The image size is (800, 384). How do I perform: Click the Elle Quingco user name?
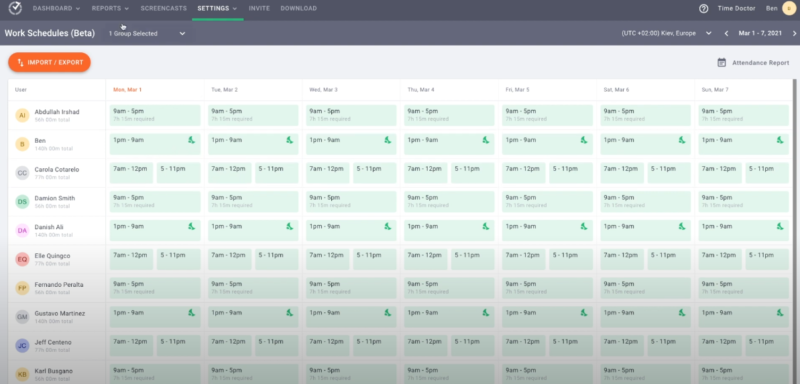tap(52, 256)
